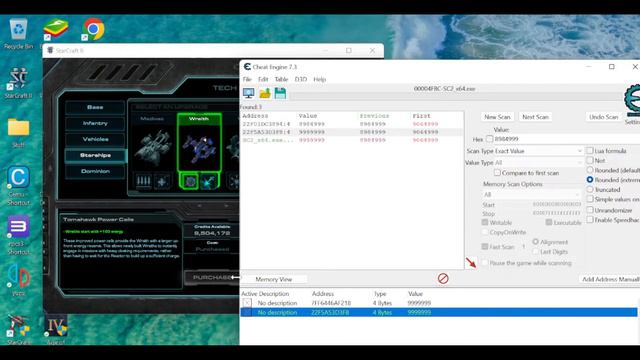Viewport: 640px width, 360px height.
Task: Select the Wraith's second upgrade icon
Action: [209, 181]
